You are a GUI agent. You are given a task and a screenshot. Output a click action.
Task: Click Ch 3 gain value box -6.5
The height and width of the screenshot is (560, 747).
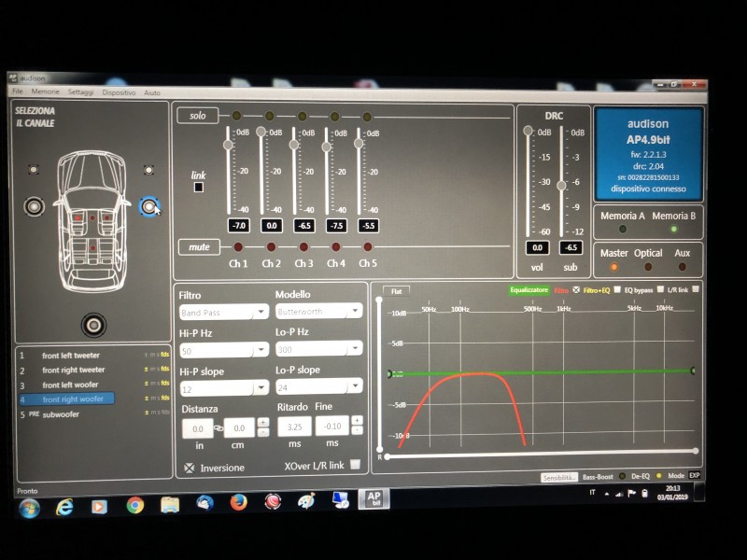[x=304, y=226]
